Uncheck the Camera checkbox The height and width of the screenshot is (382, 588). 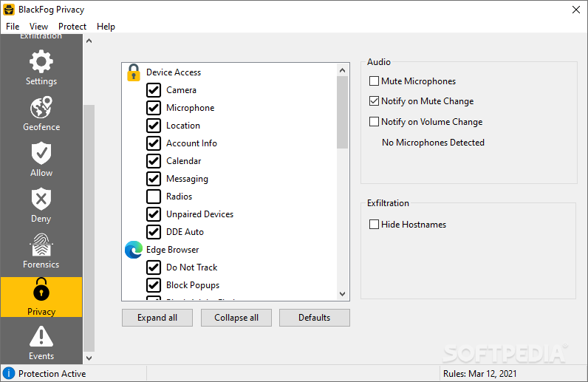click(x=154, y=90)
